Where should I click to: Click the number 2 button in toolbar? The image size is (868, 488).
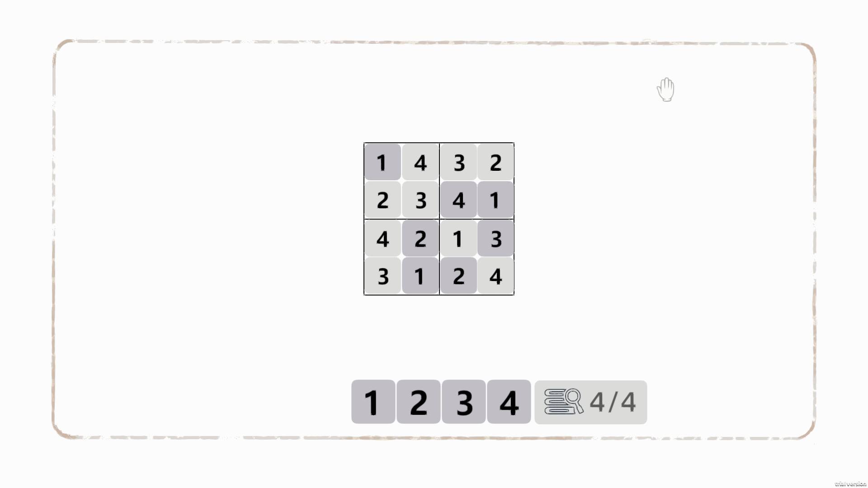click(418, 402)
